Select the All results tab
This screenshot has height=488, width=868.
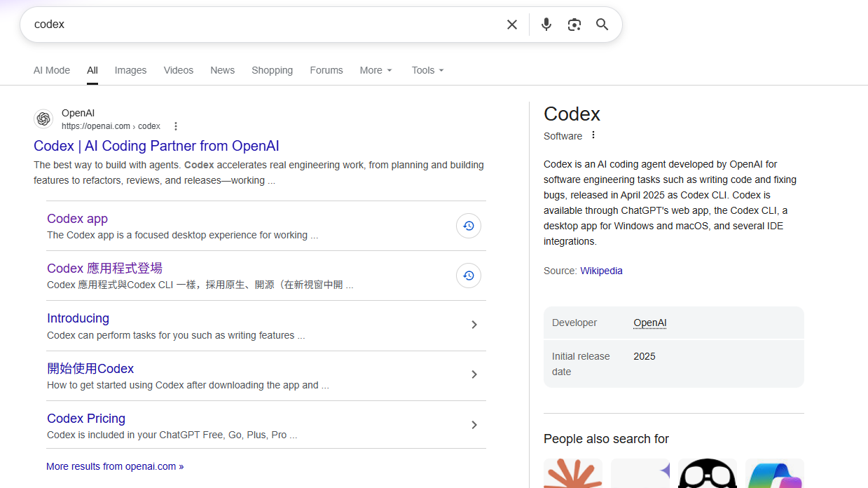(x=92, y=70)
